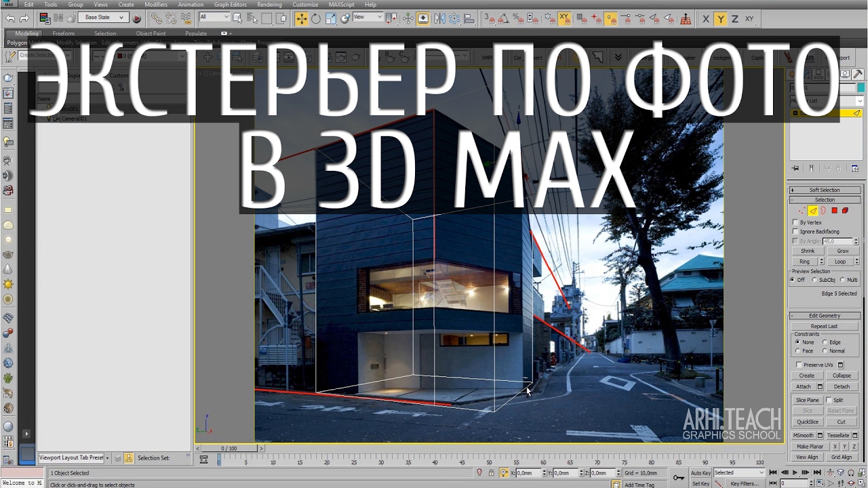Toggle the highlighted XY snaps constraint icon
The width and height of the screenshot is (868, 488).
(564, 18)
